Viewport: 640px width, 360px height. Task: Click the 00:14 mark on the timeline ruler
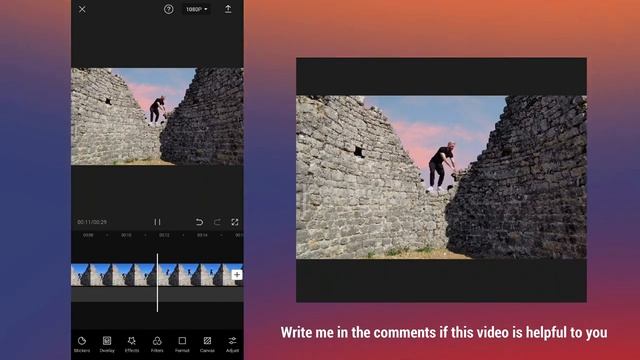click(x=202, y=235)
